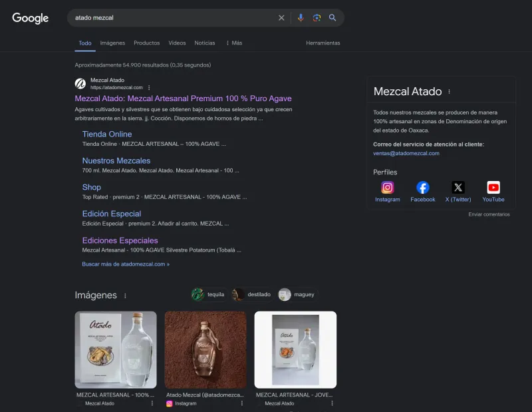
Task: Open the Mezcal Atado knowledge panel options
Action: (450, 92)
